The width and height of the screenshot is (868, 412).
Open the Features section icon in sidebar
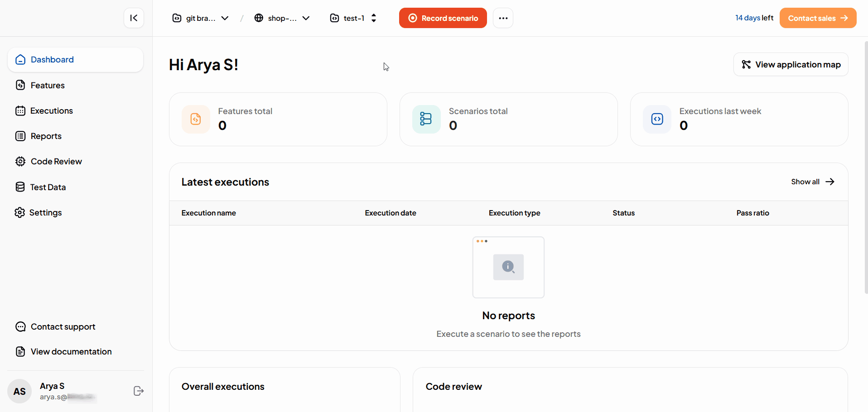(20, 85)
